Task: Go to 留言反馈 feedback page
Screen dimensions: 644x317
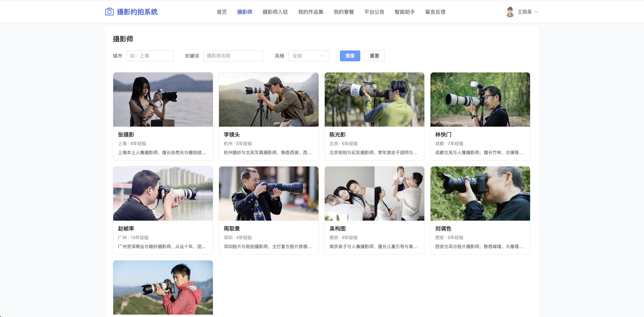Action: click(x=435, y=12)
